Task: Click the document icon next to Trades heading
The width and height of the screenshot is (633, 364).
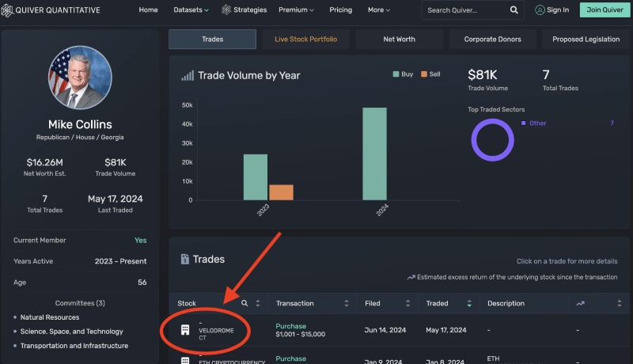Action: [185, 259]
